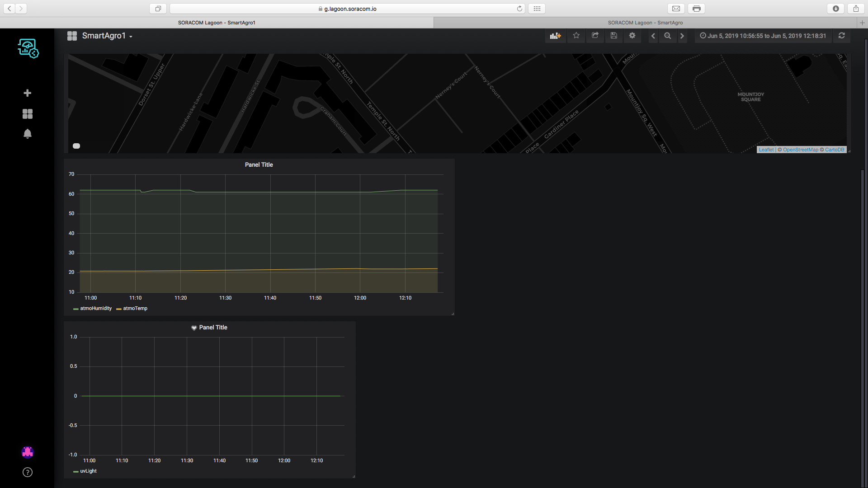The image size is (868, 488).
Task: Click the Share dashboard icon
Action: (x=595, y=36)
